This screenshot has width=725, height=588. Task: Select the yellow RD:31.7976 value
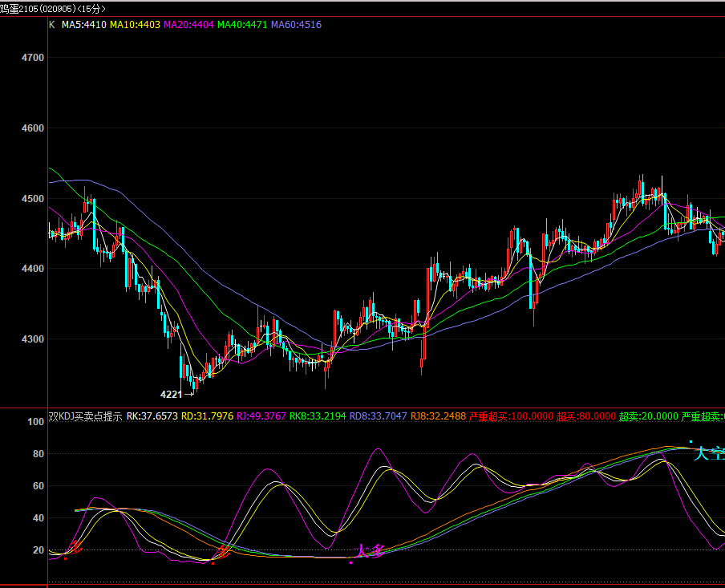tap(207, 416)
